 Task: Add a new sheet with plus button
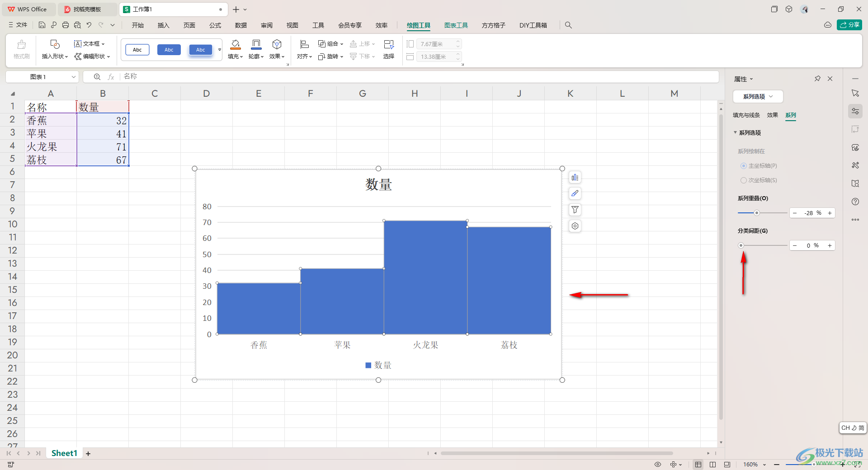click(88, 453)
